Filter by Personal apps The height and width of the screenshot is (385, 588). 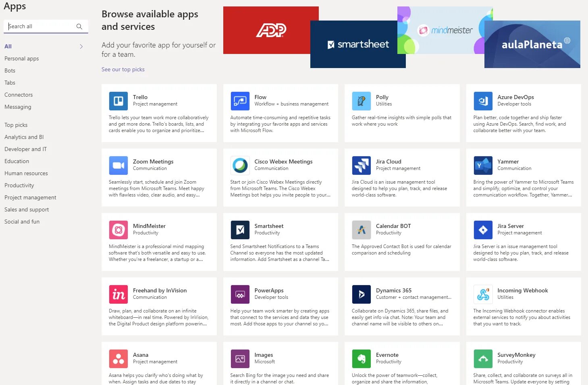[22, 58]
